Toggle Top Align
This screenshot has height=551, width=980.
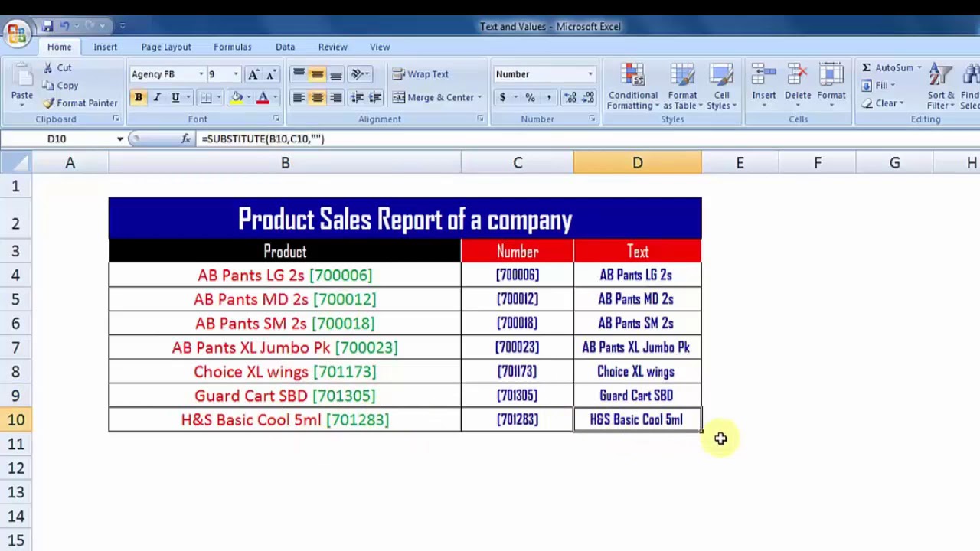click(x=299, y=74)
